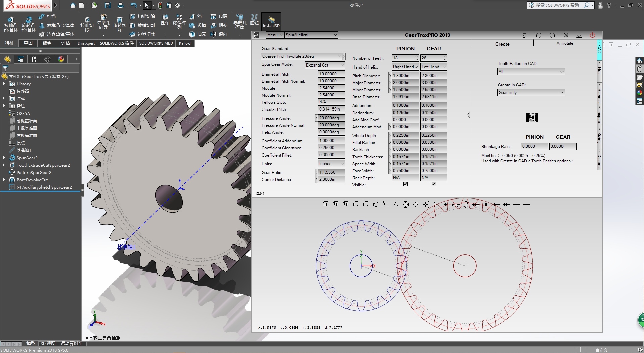
Task: Open the DisplayManager tab icon
Action: (61, 59)
